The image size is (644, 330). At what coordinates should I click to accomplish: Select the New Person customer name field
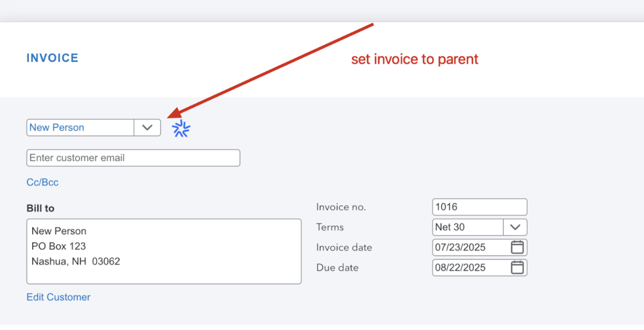click(80, 127)
